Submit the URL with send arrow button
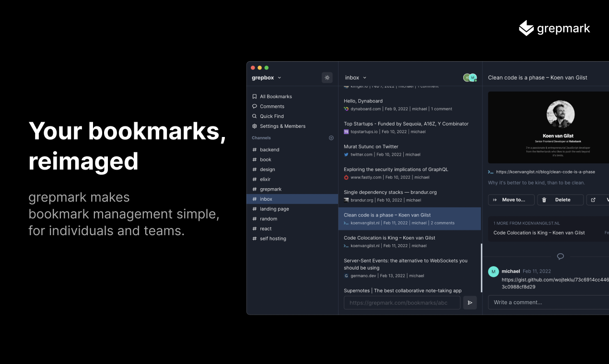 pos(470,303)
